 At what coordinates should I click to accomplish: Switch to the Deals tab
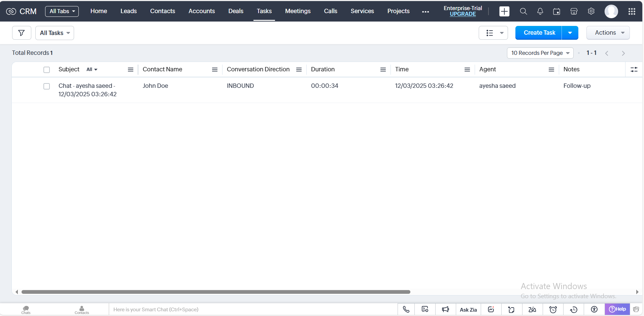236,11
